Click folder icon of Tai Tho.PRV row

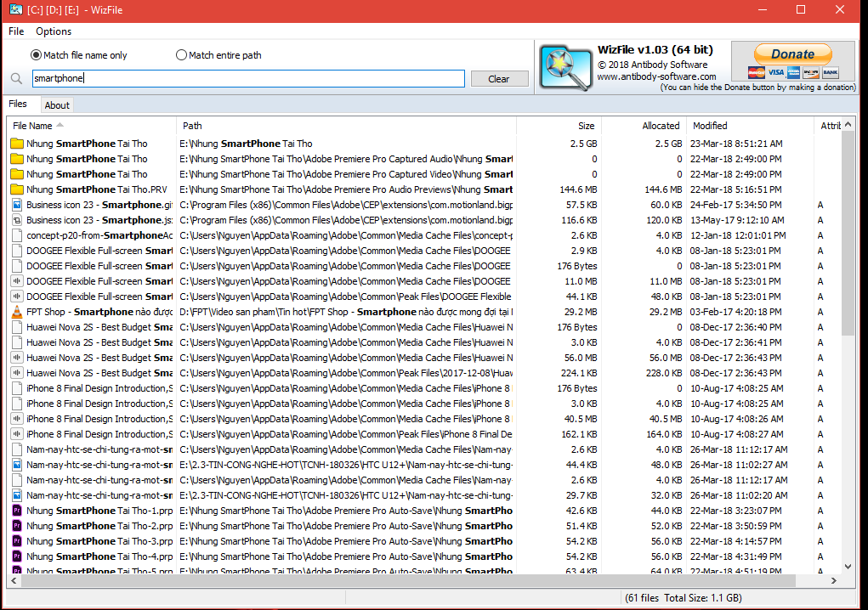pyautogui.click(x=17, y=189)
